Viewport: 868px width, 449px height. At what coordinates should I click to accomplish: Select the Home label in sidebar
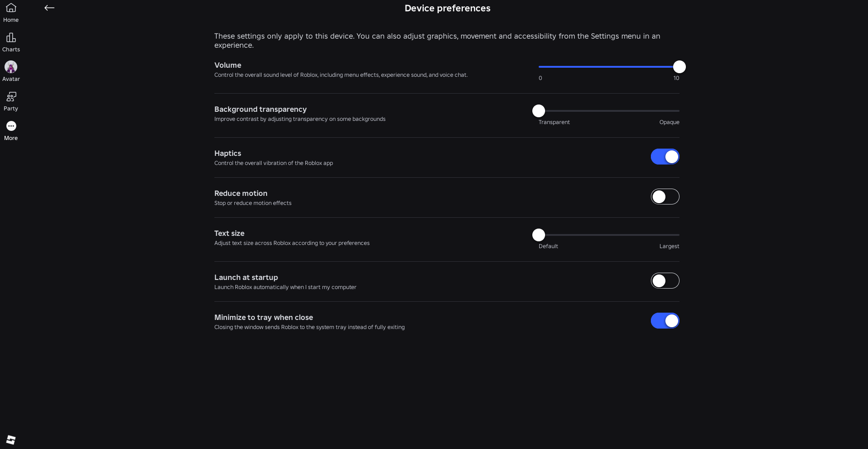[x=11, y=20]
